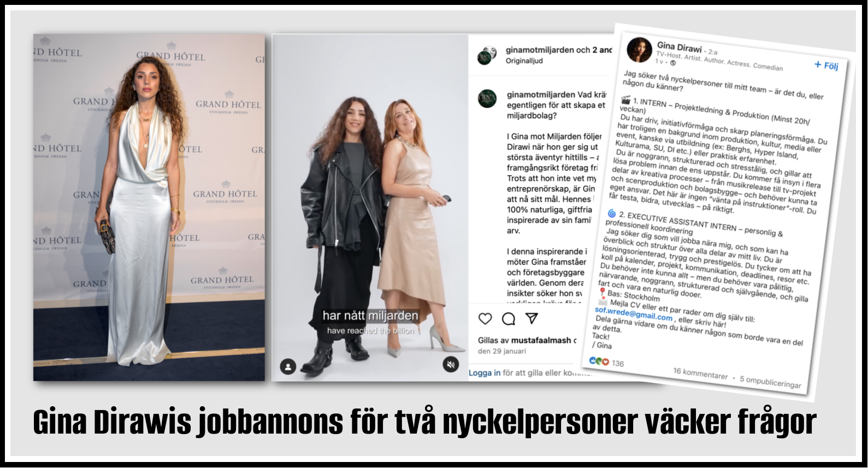868x468 pixels.
Task: Click Gillas av mustafaalmash likes text
Action: 527,340
